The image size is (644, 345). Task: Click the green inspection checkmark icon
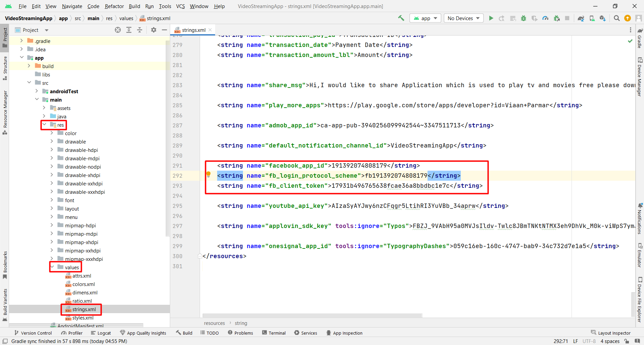[630, 41]
